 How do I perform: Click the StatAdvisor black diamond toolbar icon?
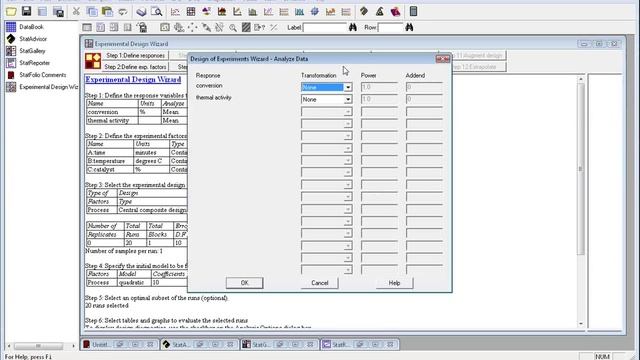[364, 11]
